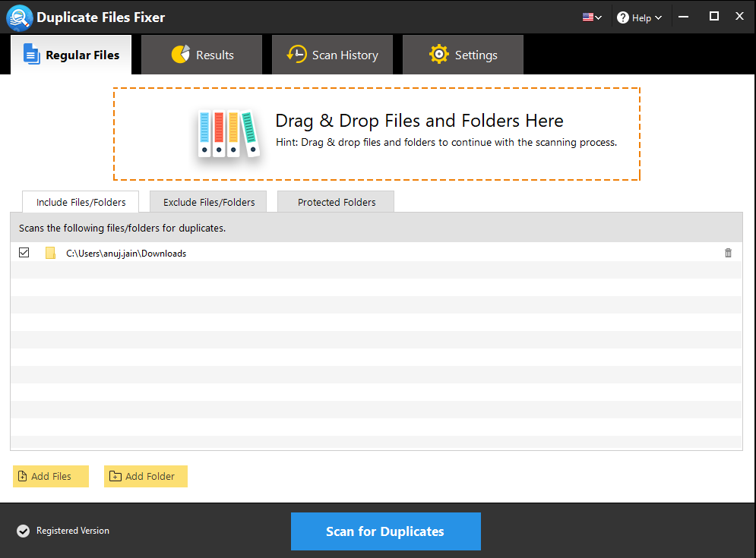Click the binders icon in drop area

coord(229,134)
